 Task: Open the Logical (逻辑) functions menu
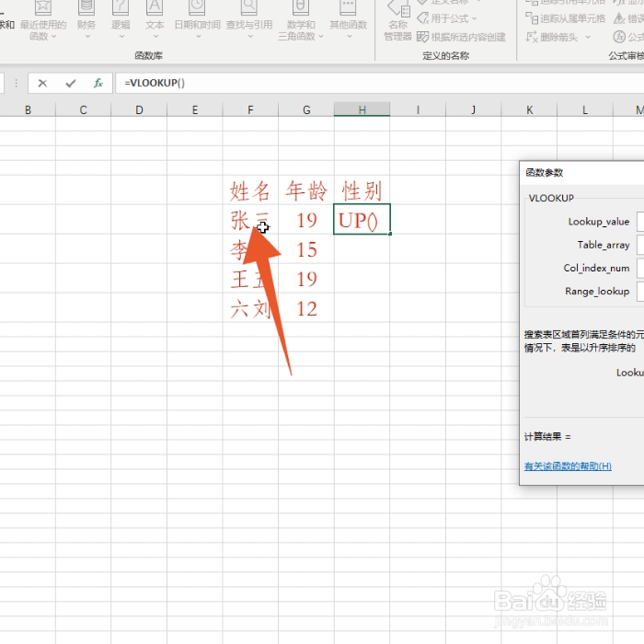pyautogui.click(x=121, y=20)
